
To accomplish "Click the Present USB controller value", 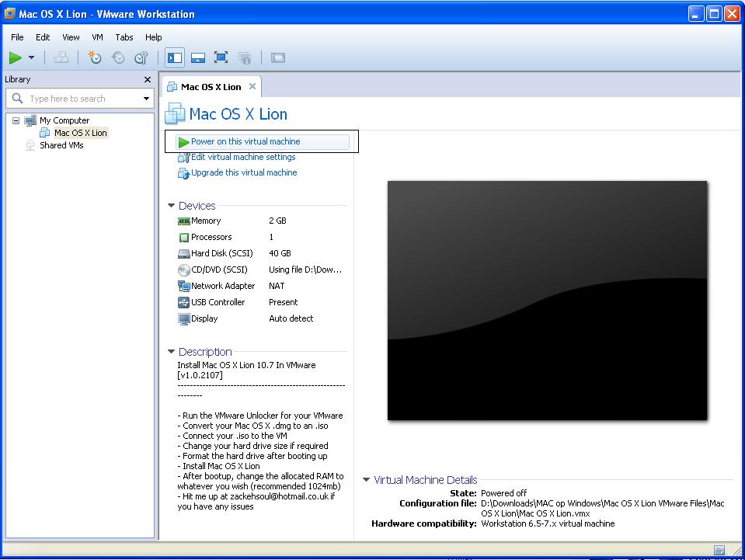I will (284, 303).
